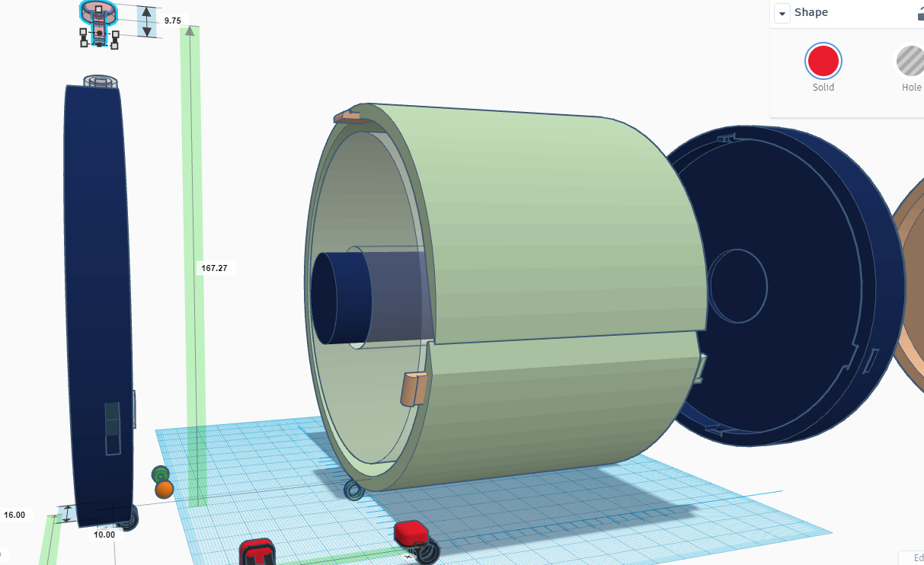Collapse the Shape panel with its arrow
Viewport: 924px width, 565px height.
[x=782, y=13]
